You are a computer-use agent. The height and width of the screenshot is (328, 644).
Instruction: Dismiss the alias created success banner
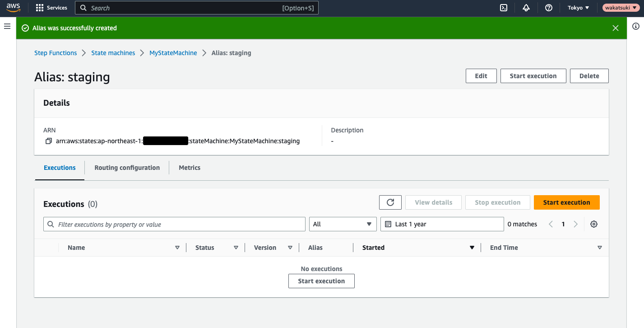click(x=615, y=28)
